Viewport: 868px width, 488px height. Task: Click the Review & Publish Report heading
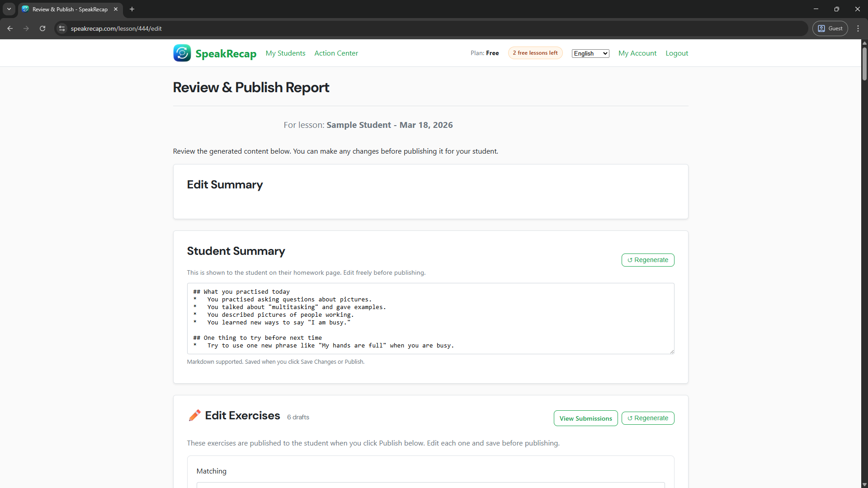coord(251,88)
